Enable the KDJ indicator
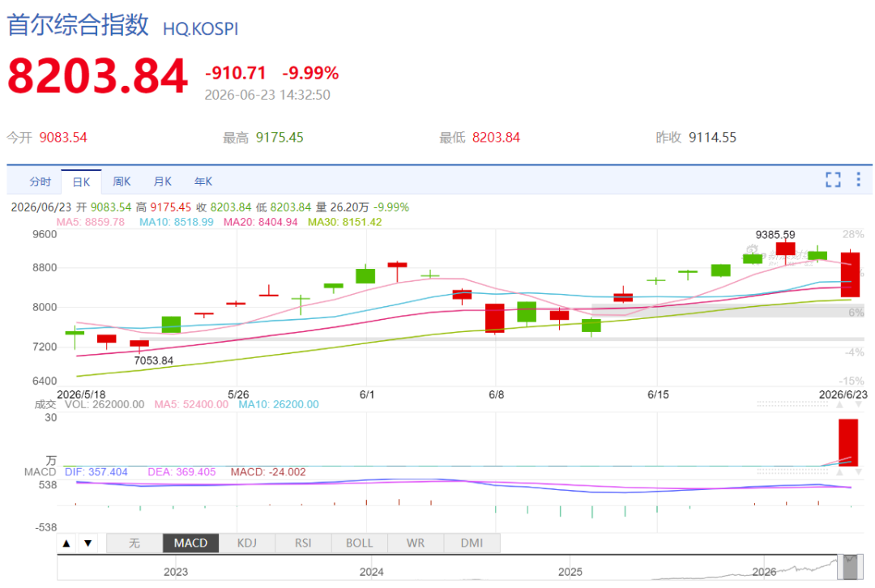 point(247,543)
